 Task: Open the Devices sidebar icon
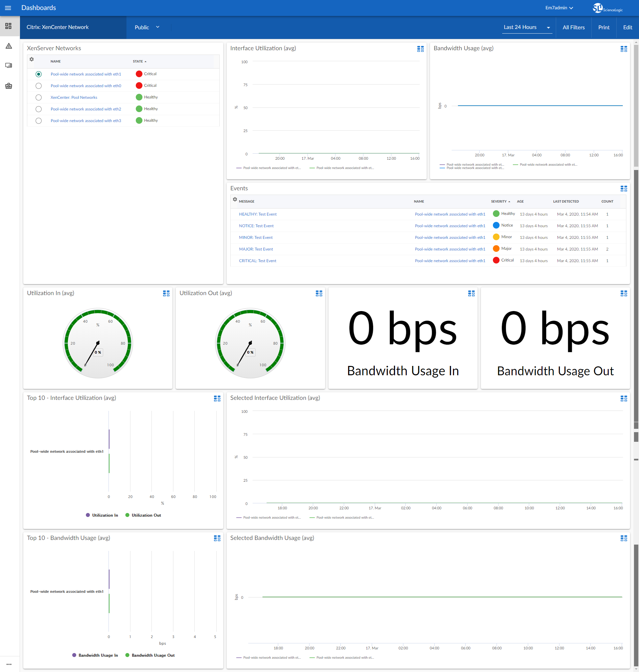pyautogui.click(x=9, y=65)
